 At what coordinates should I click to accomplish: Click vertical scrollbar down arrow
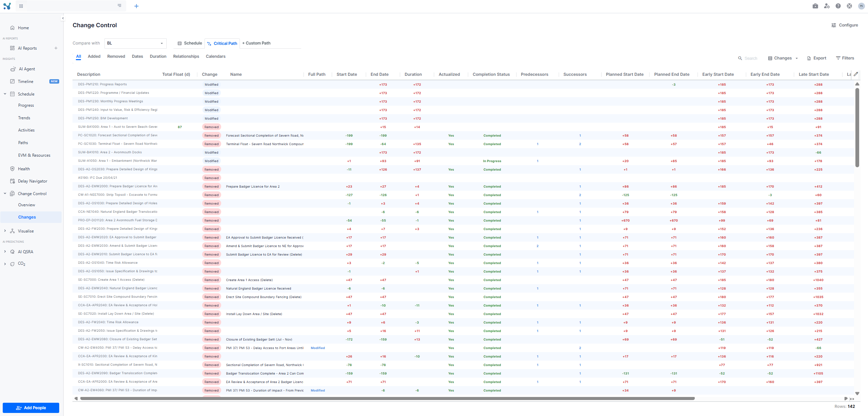click(857, 394)
